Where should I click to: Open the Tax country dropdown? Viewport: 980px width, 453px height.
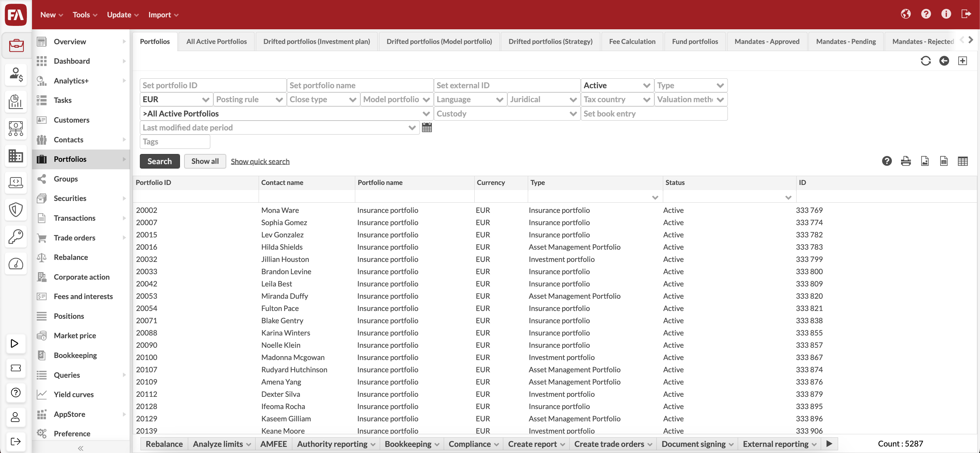(x=617, y=99)
